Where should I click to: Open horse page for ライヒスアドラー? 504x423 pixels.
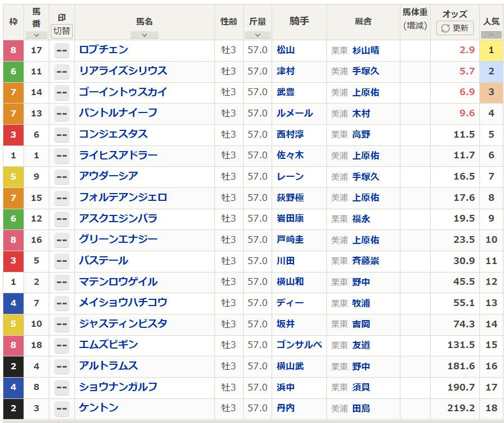(x=118, y=155)
